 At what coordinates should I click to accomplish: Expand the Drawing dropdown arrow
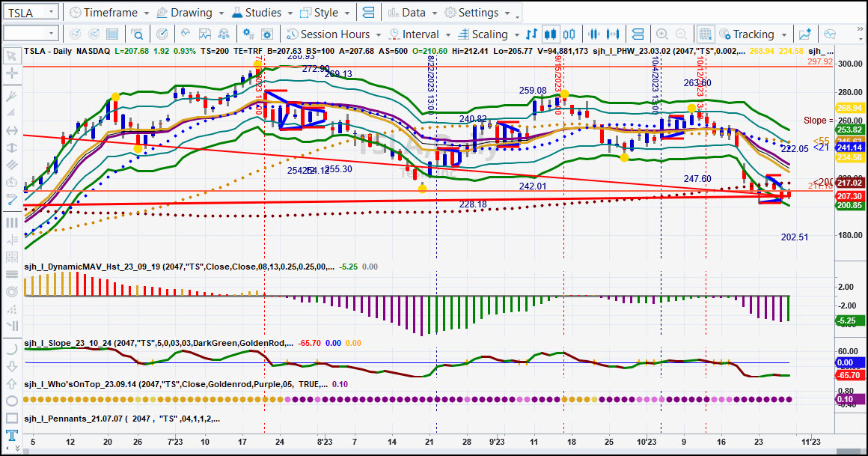pyautogui.click(x=221, y=13)
